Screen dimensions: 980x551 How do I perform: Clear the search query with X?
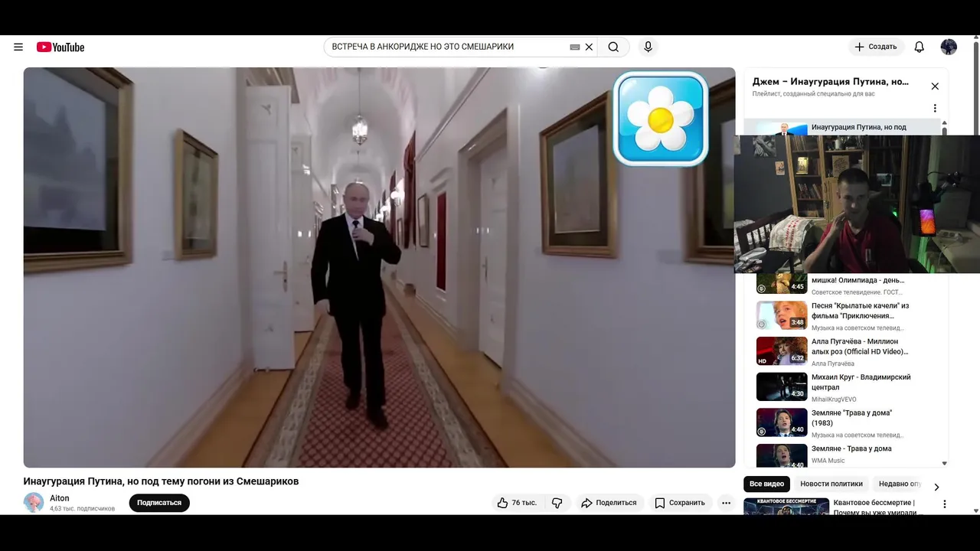click(589, 47)
